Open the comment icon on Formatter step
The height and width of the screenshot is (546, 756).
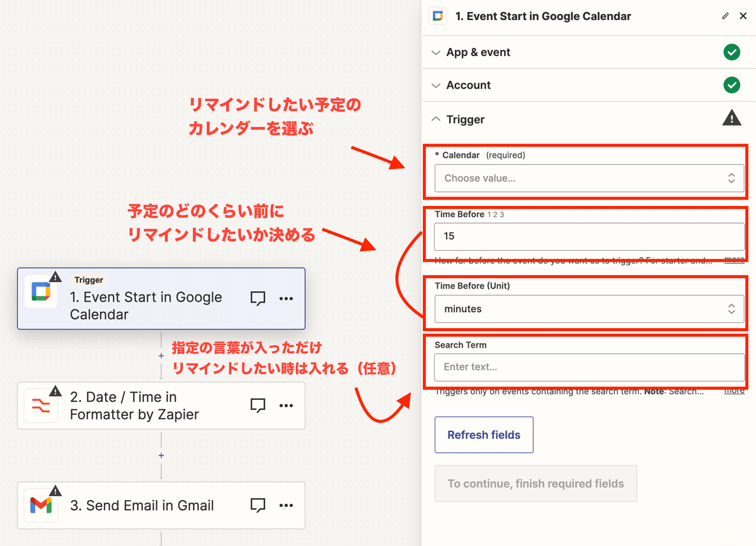258,406
